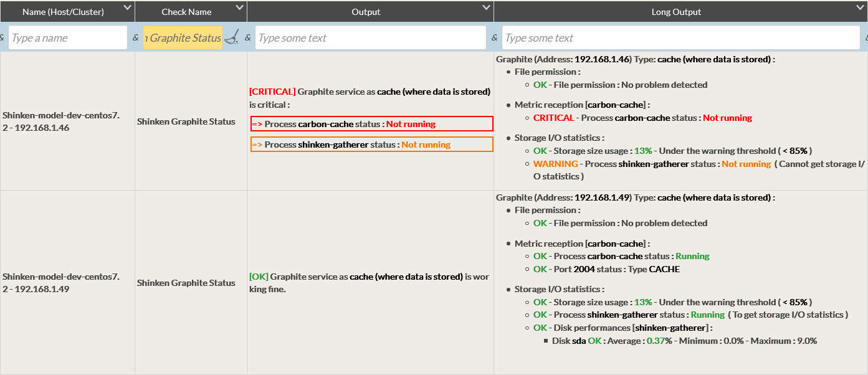Focus the Output 'Type some text' filter

(x=370, y=38)
